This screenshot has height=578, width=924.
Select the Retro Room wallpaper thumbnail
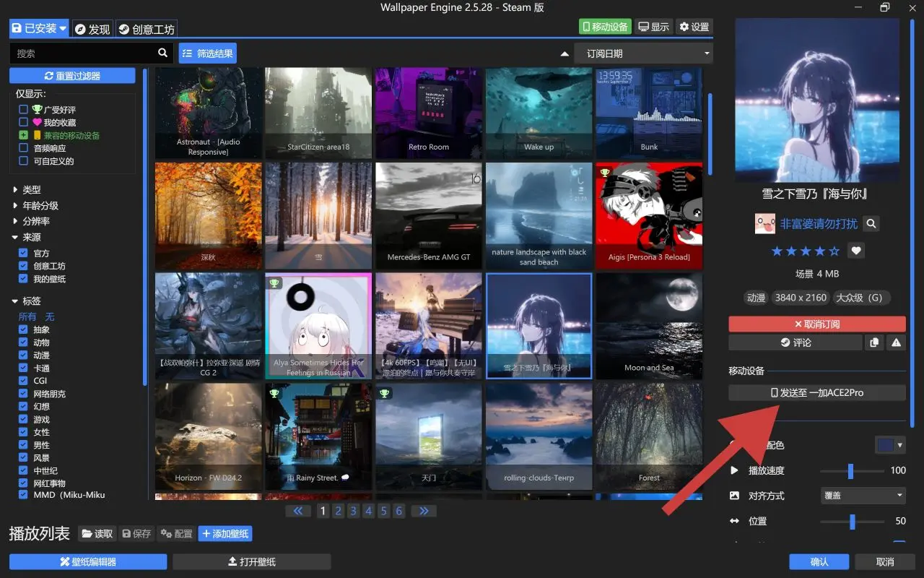(429, 113)
